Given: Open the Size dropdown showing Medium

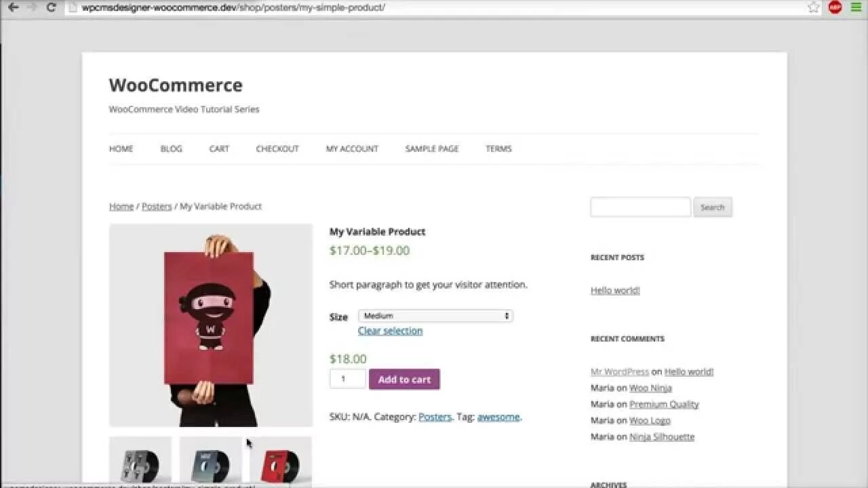Looking at the screenshot, I should tap(435, 316).
